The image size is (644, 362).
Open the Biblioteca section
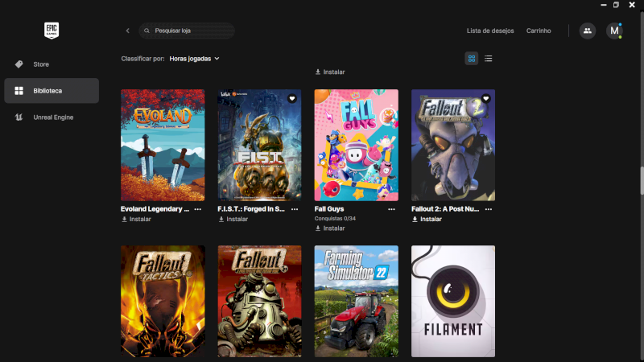tap(52, 91)
